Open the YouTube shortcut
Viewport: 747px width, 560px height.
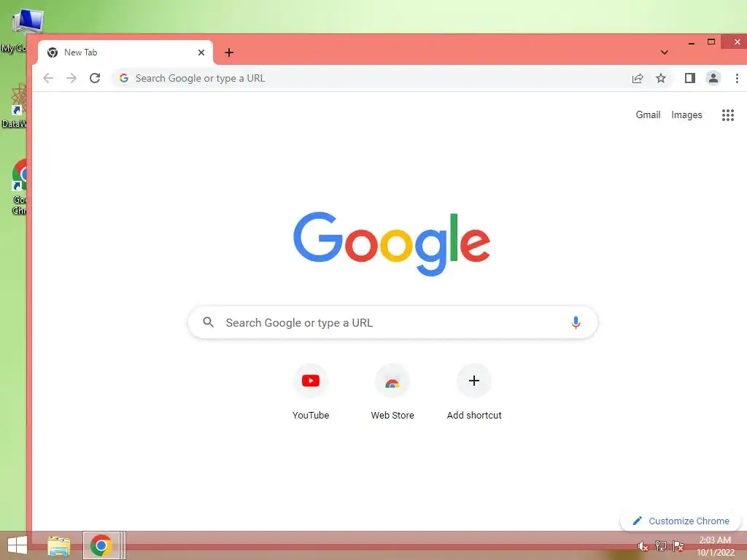pos(311,393)
